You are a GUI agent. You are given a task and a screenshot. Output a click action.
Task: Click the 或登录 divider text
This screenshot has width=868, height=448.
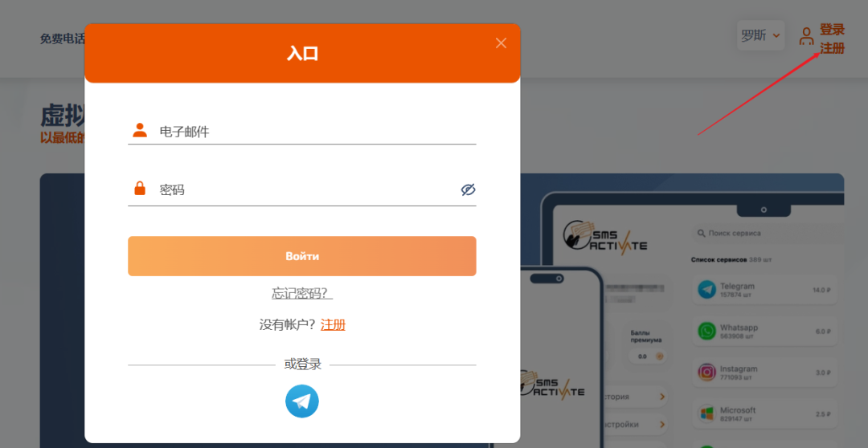[x=302, y=365]
